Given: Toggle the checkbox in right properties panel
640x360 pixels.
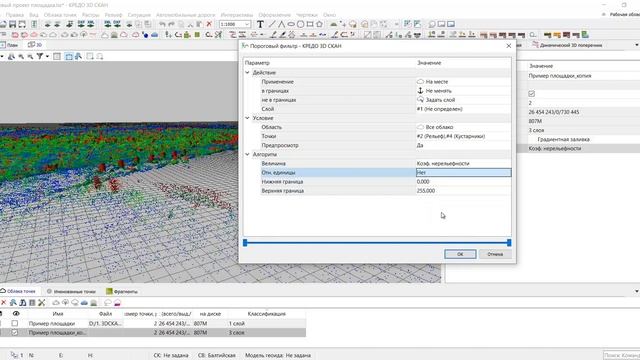Looking at the screenshot, I should tap(531, 93).
